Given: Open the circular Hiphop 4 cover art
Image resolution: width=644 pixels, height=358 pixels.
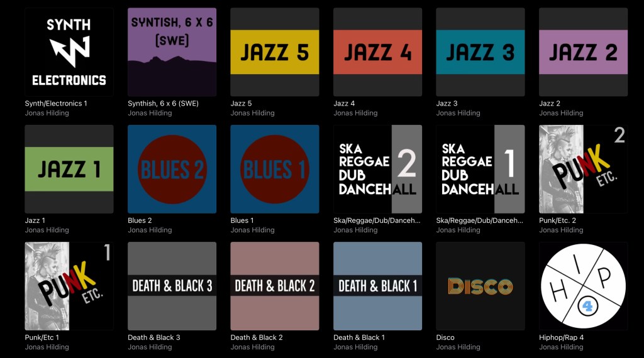Looking at the screenshot, I should coord(583,286).
